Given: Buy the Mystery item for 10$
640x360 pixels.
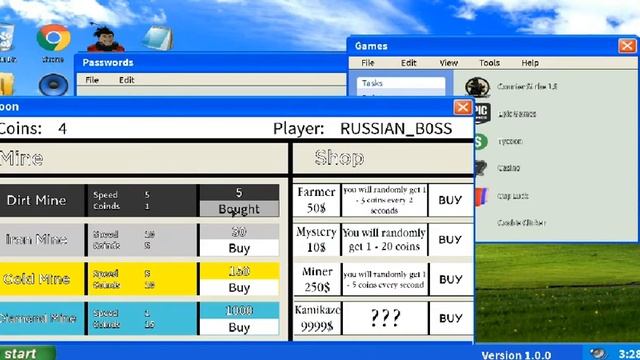Looking at the screenshot, I should coord(450,240).
